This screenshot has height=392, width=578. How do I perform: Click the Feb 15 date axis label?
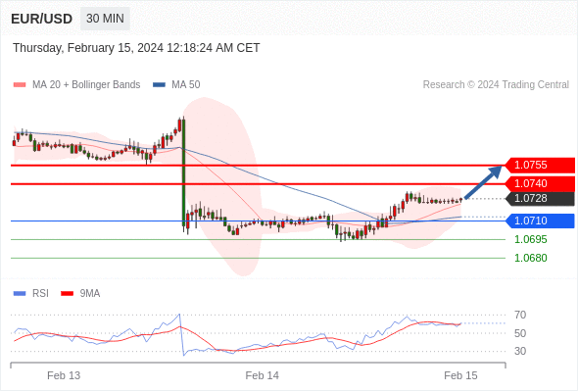460,375
